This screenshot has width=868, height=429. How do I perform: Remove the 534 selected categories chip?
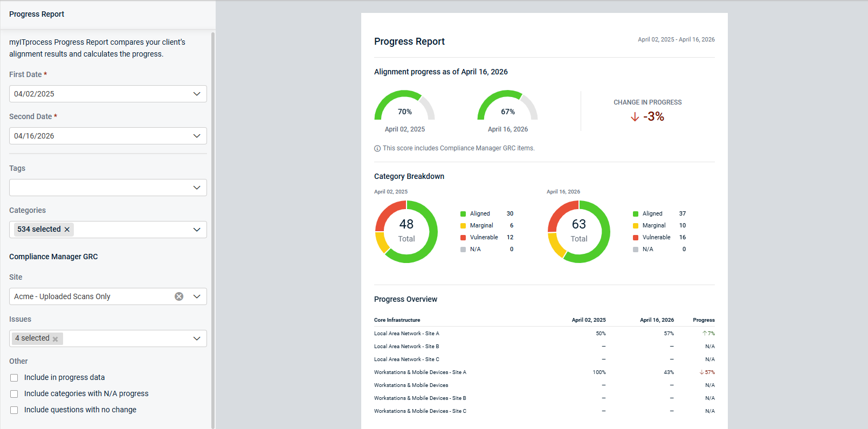[67, 230]
